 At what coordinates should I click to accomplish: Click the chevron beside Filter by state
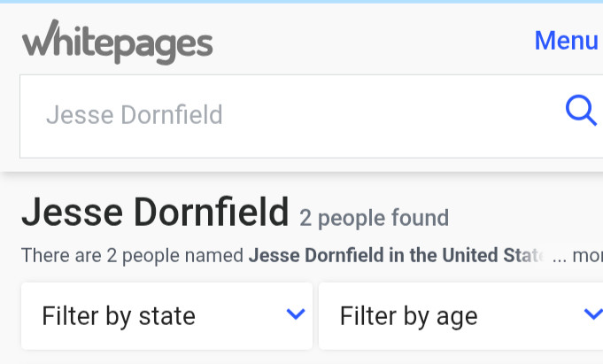(x=296, y=314)
